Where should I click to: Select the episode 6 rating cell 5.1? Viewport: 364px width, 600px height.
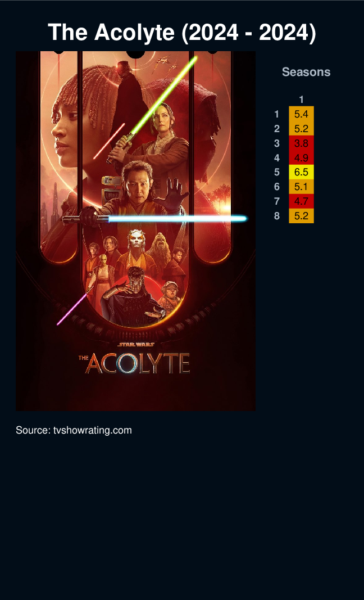tap(301, 187)
